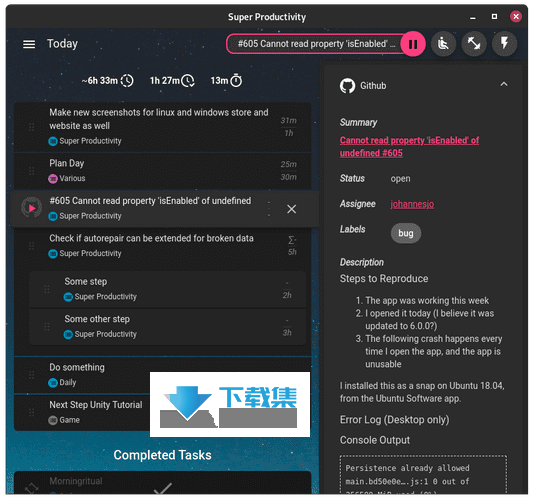This screenshot has height=500, width=534.
Task: Maximize the Super Productivity window
Action: 494,16
